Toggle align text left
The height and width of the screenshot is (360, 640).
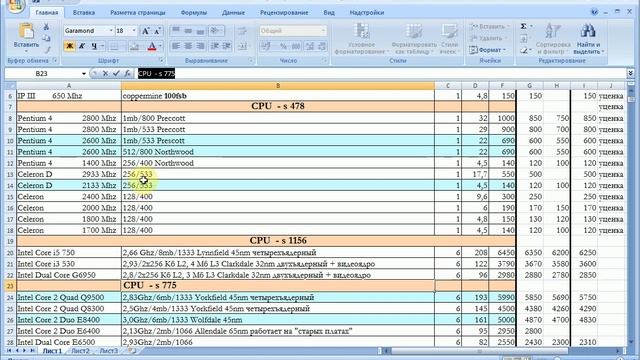tap(176, 46)
